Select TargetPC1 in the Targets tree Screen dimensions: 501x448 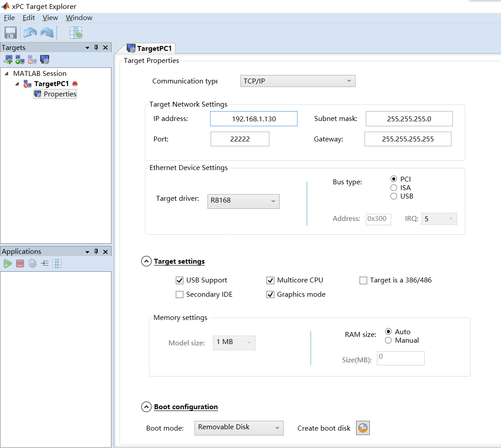tap(51, 84)
